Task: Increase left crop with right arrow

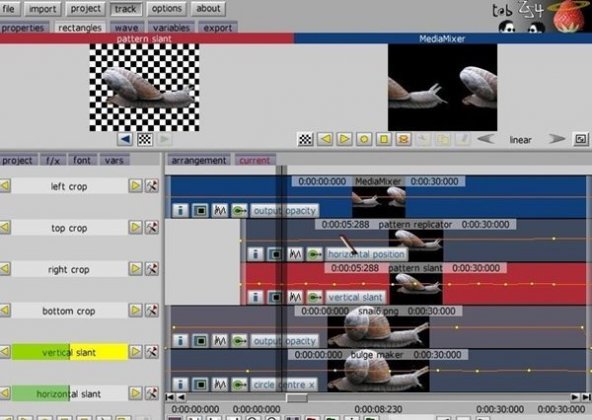Action: [136, 186]
